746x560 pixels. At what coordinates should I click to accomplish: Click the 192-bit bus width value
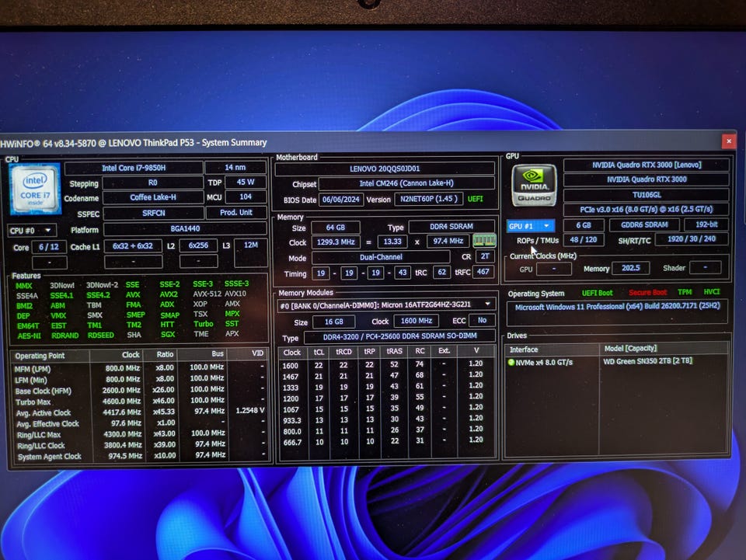tap(706, 224)
